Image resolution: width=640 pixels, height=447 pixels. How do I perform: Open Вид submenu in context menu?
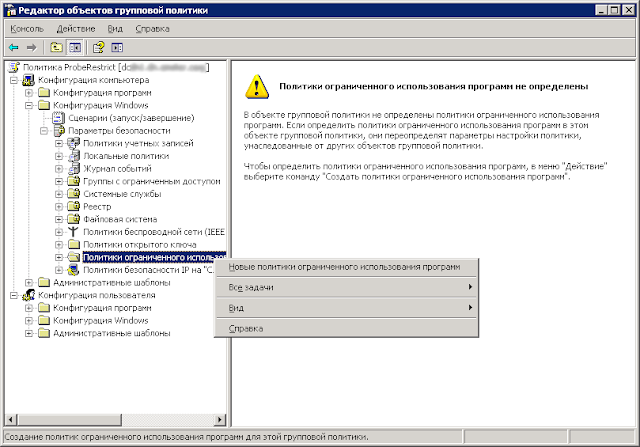[346, 308]
